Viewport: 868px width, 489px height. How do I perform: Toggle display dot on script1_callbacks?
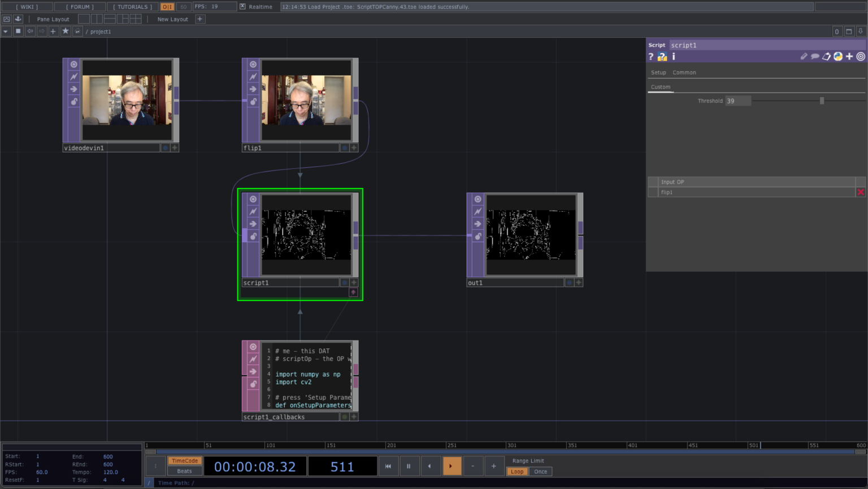(x=344, y=417)
